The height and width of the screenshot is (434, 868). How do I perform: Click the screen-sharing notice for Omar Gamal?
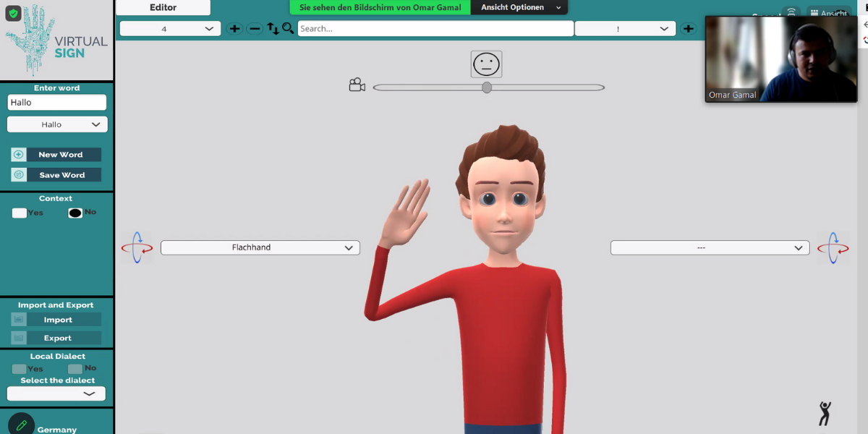coord(380,7)
